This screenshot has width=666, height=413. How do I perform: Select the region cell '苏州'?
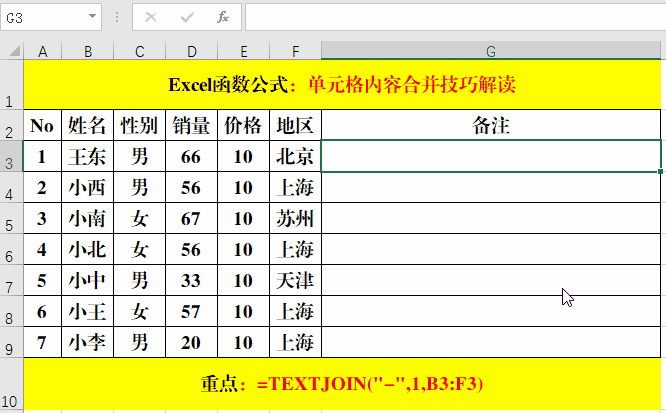(295, 218)
